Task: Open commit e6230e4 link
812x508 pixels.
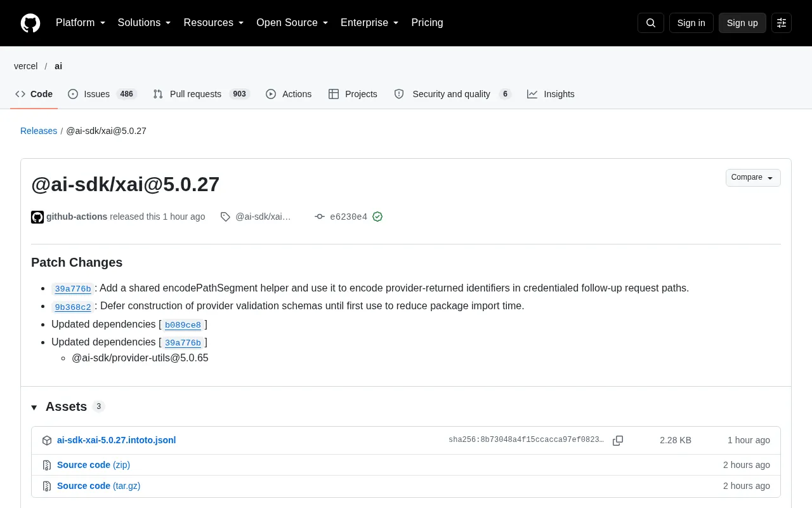Action: click(348, 217)
